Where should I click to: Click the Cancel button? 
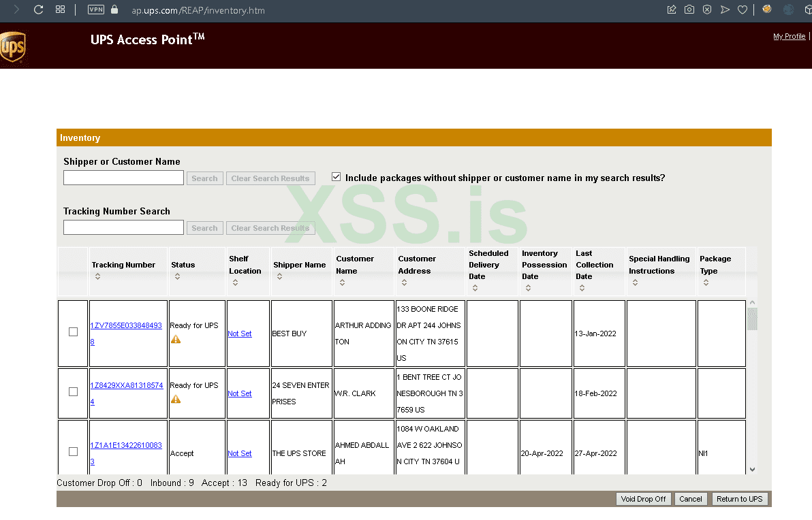690,499
